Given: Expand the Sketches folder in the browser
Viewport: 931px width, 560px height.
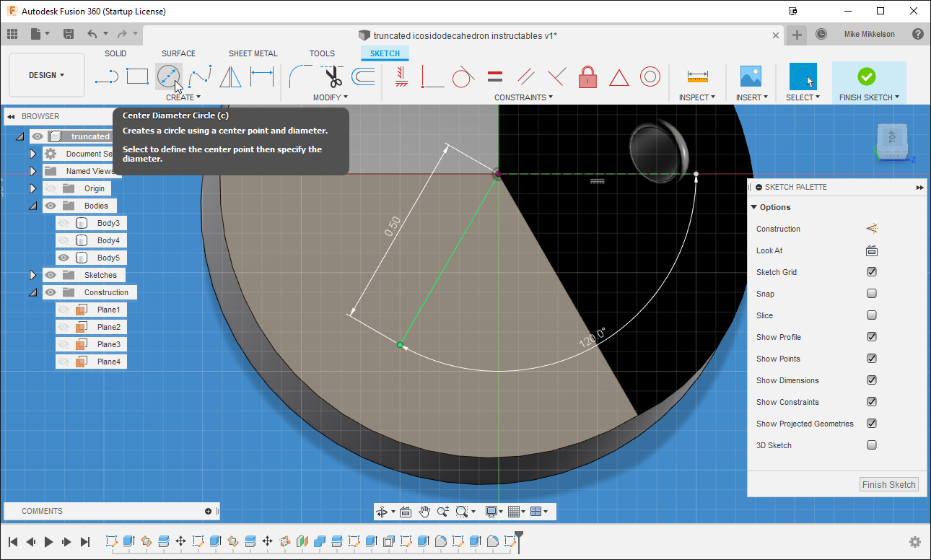Looking at the screenshot, I should click(x=32, y=275).
